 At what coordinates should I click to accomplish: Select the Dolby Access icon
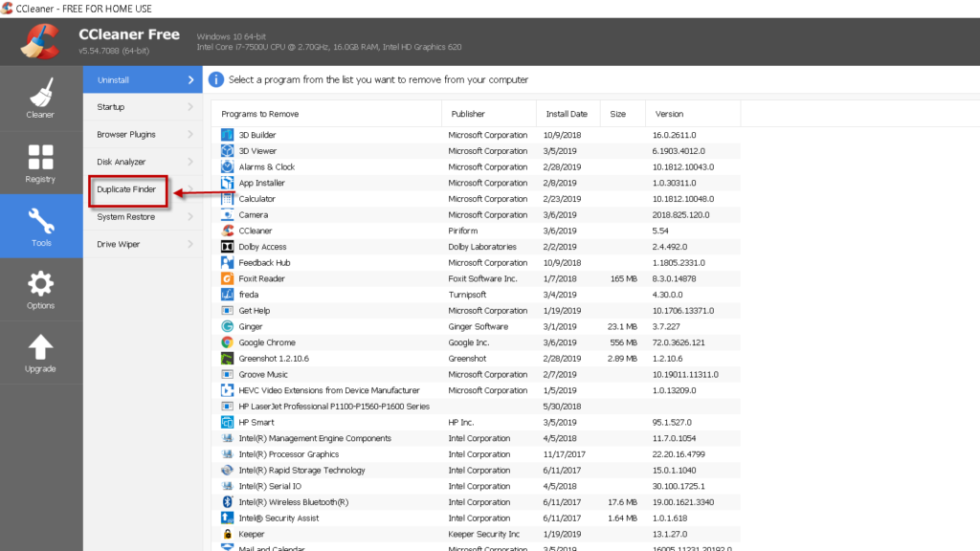(x=228, y=247)
